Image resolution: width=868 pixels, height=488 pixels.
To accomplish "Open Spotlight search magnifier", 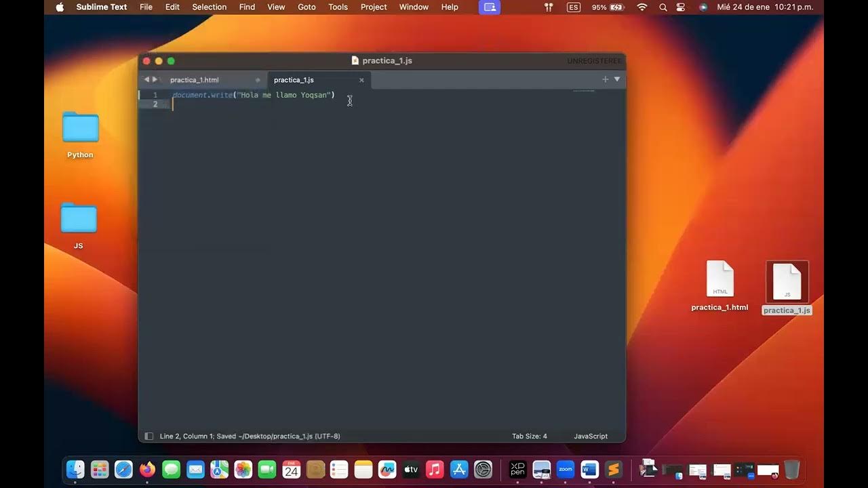I will 663,7.
